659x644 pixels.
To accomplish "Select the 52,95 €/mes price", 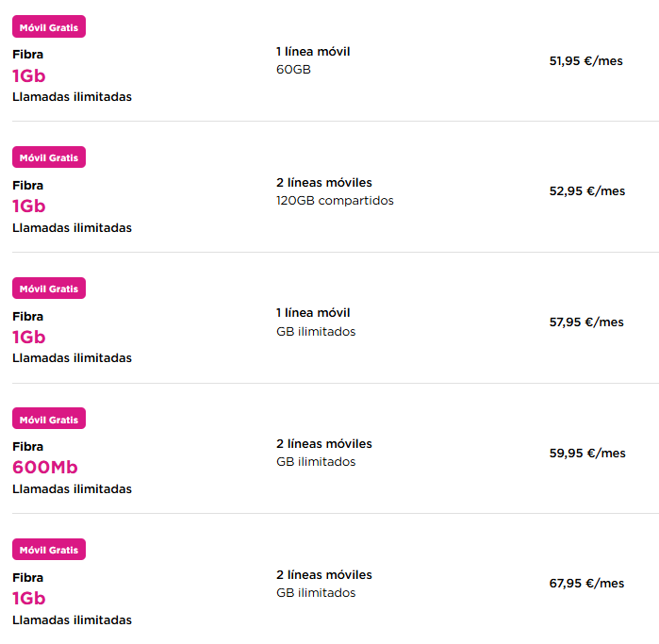I will pyautogui.click(x=586, y=191).
